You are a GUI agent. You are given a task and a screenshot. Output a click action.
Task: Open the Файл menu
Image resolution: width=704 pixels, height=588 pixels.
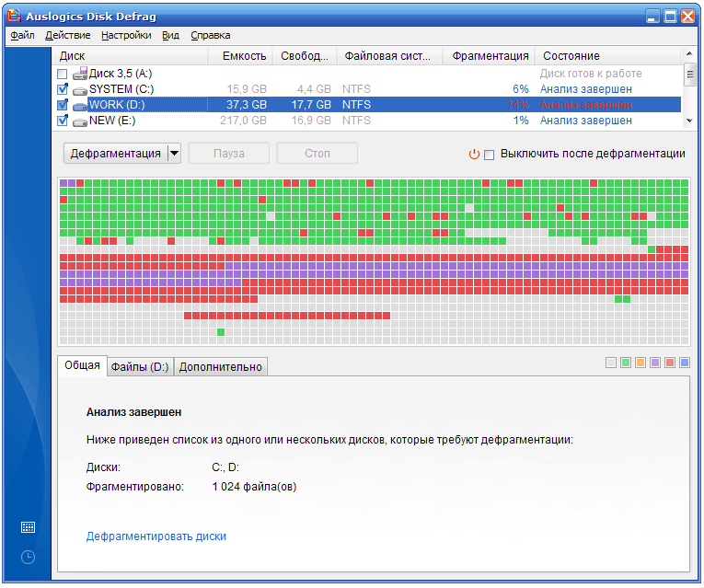point(22,36)
